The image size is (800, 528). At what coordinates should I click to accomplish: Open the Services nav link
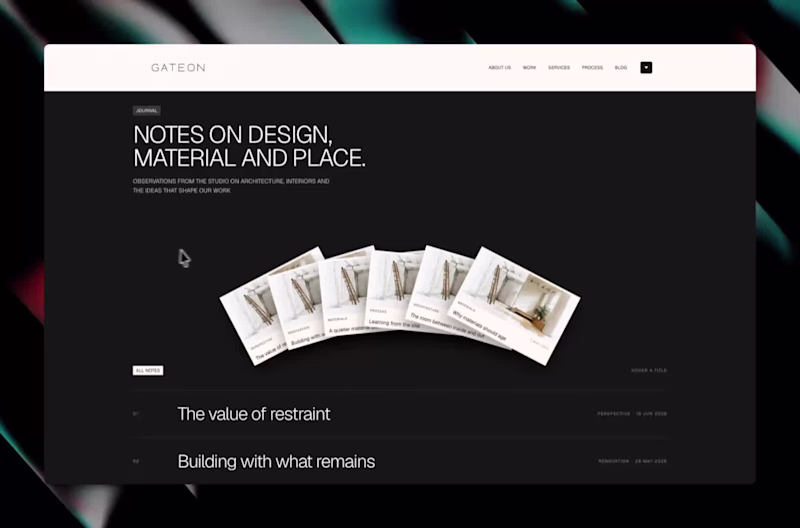(x=559, y=67)
